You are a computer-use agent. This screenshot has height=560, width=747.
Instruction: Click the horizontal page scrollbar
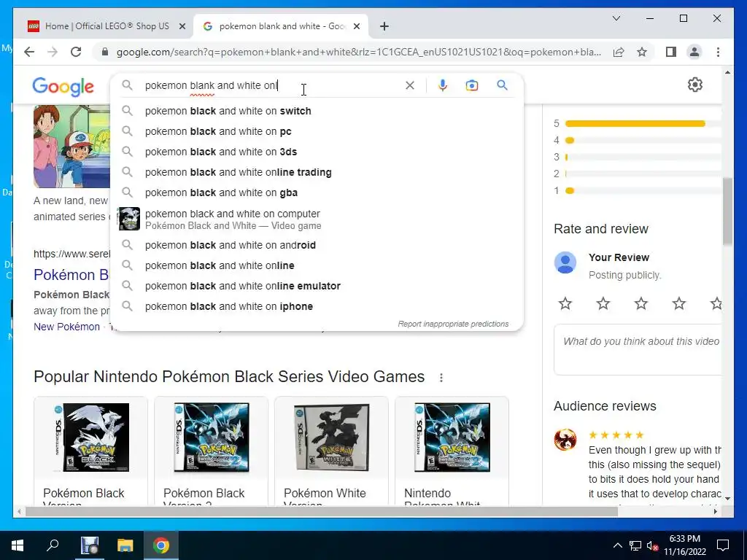[322, 511]
